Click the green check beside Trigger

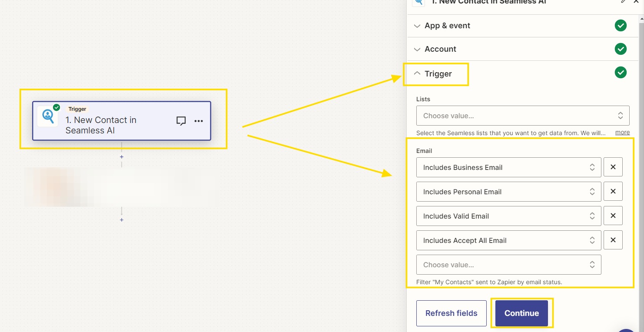click(x=621, y=73)
